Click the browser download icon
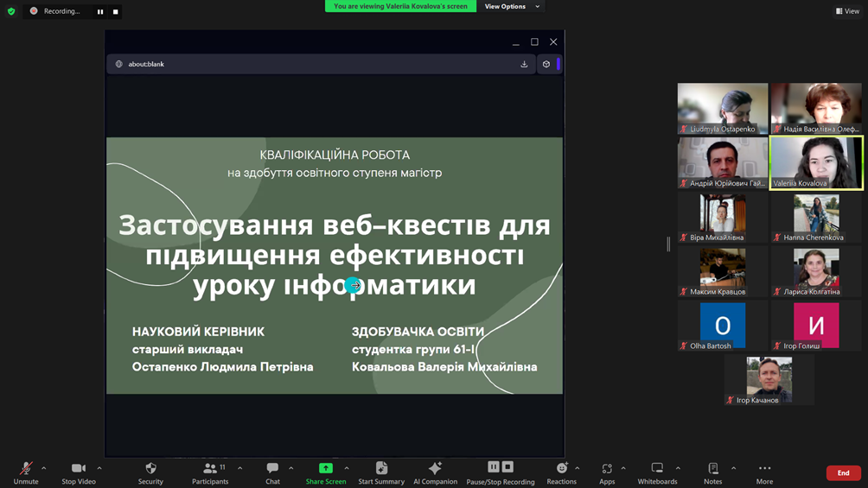The width and height of the screenshot is (868, 488). pos(524,64)
